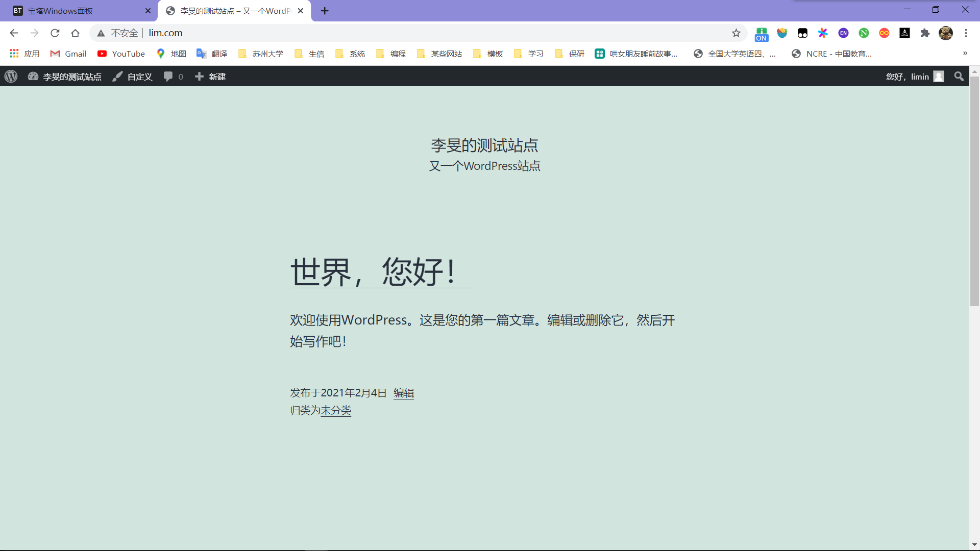Open the 您好, limin account menu
The height and width of the screenshot is (551, 980).
click(x=915, y=77)
